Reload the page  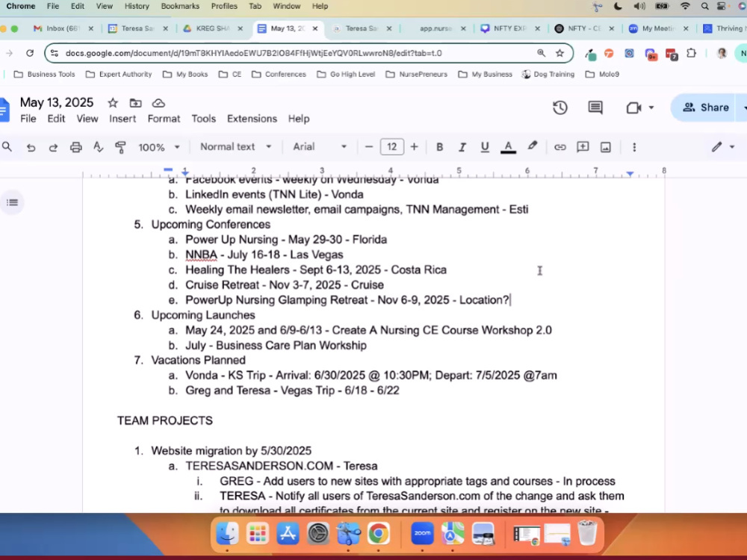(30, 53)
